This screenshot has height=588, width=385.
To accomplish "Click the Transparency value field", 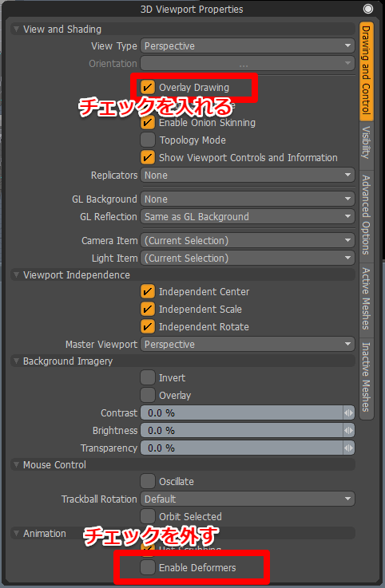I will [241, 448].
